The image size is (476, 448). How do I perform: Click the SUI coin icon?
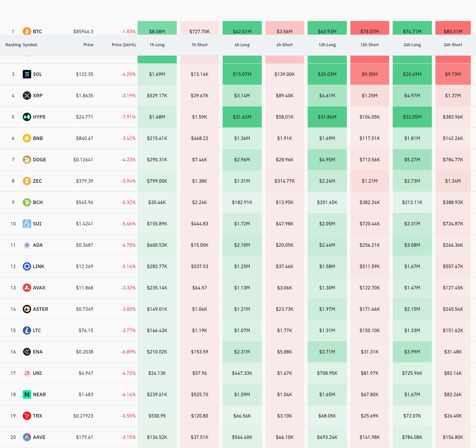[27, 224]
